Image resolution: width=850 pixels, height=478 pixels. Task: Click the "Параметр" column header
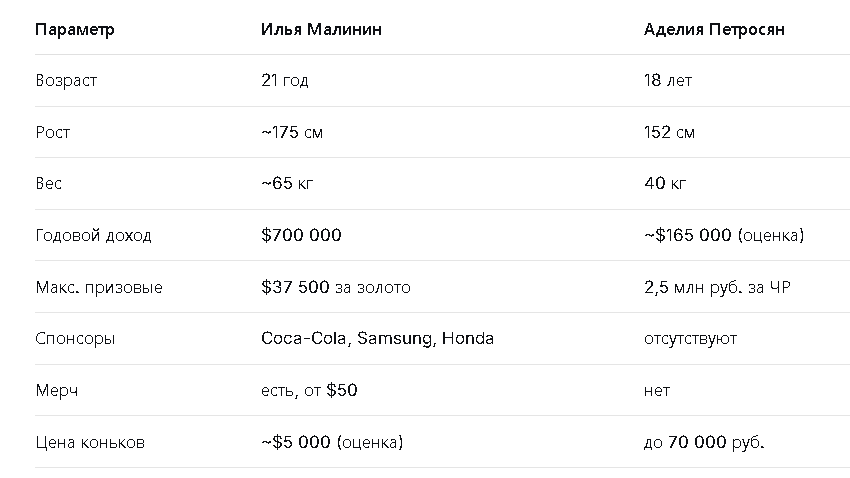[75, 29]
